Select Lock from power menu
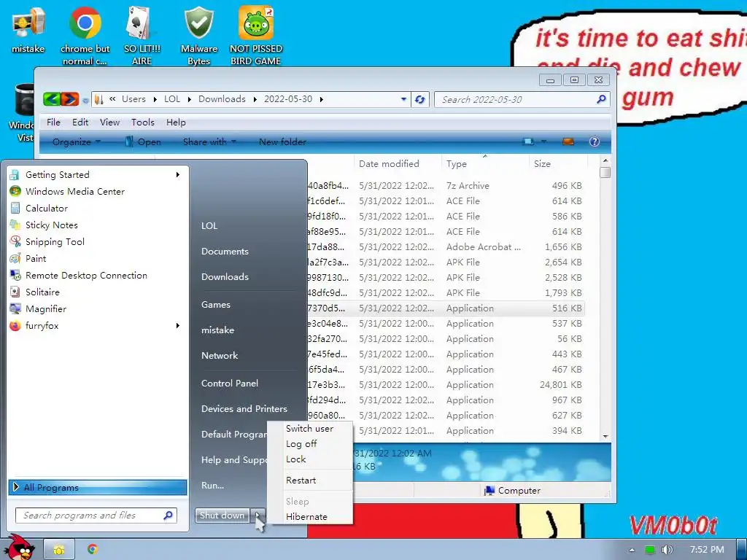This screenshot has width=747, height=560. (x=309, y=459)
